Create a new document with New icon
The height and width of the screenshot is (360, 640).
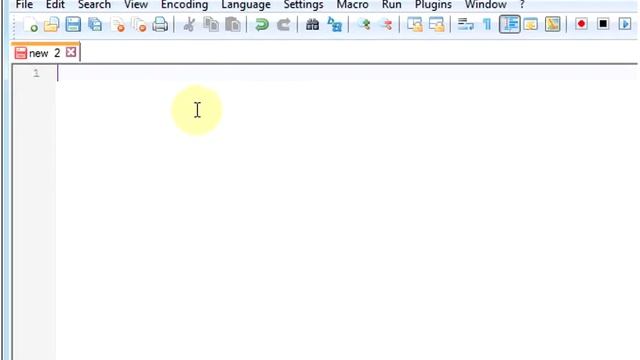tap(30, 24)
